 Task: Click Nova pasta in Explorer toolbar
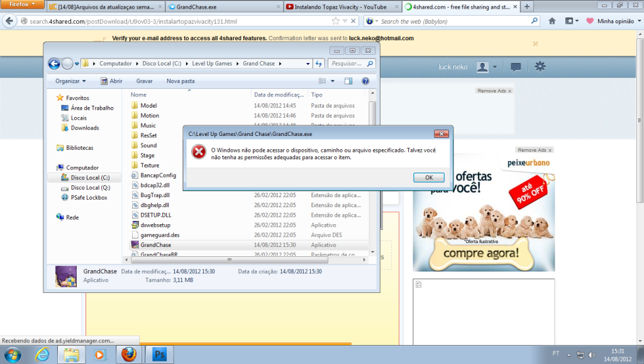click(x=180, y=81)
